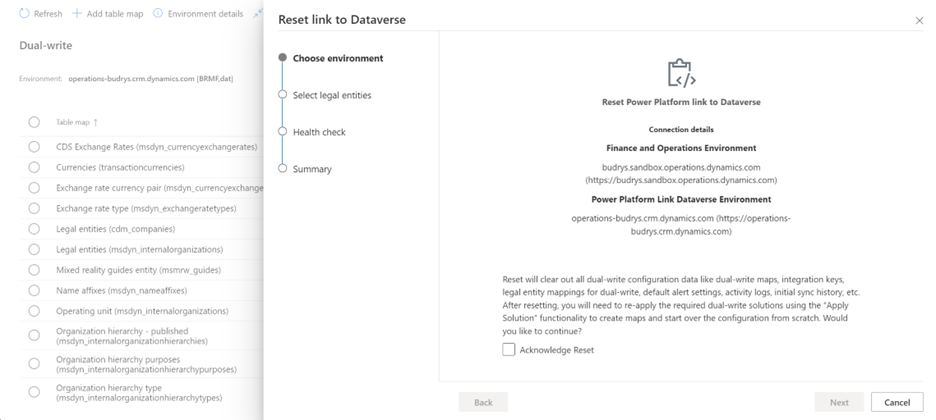The image size is (936, 420).
Task: Open Organization hierarchy type table map
Action: pyautogui.click(x=139, y=393)
